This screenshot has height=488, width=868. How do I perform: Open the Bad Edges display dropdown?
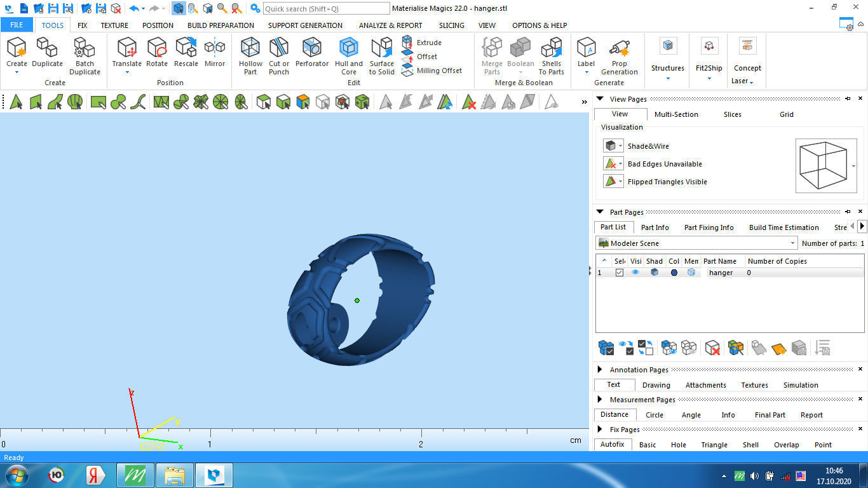(x=621, y=164)
